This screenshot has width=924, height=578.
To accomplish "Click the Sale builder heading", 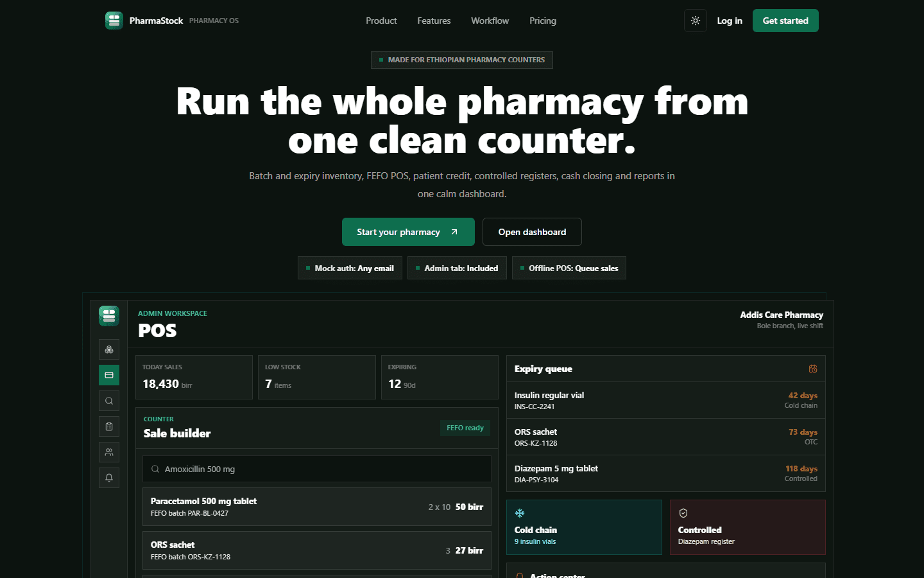I will pyautogui.click(x=177, y=433).
